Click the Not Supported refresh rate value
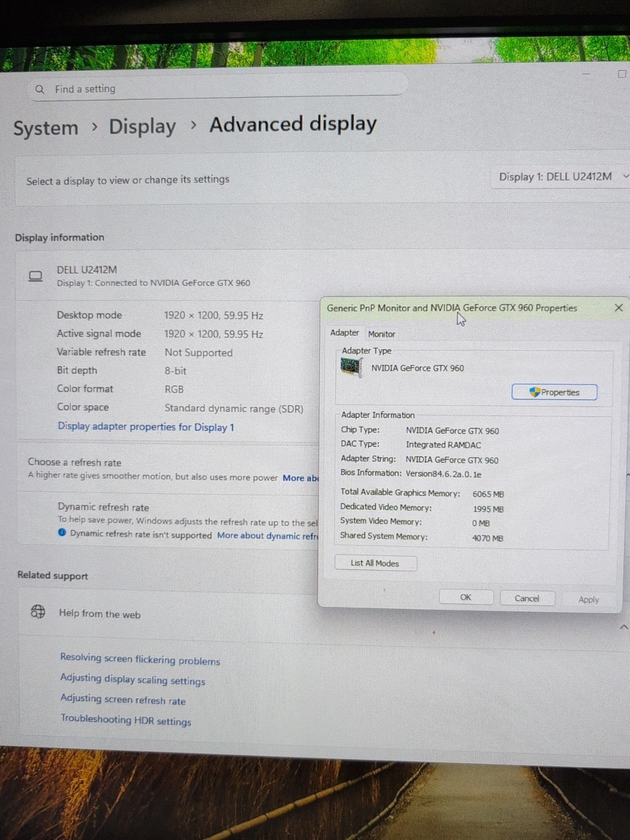Image resolution: width=630 pixels, height=840 pixels. pyautogui.click(x=198, y=353)
